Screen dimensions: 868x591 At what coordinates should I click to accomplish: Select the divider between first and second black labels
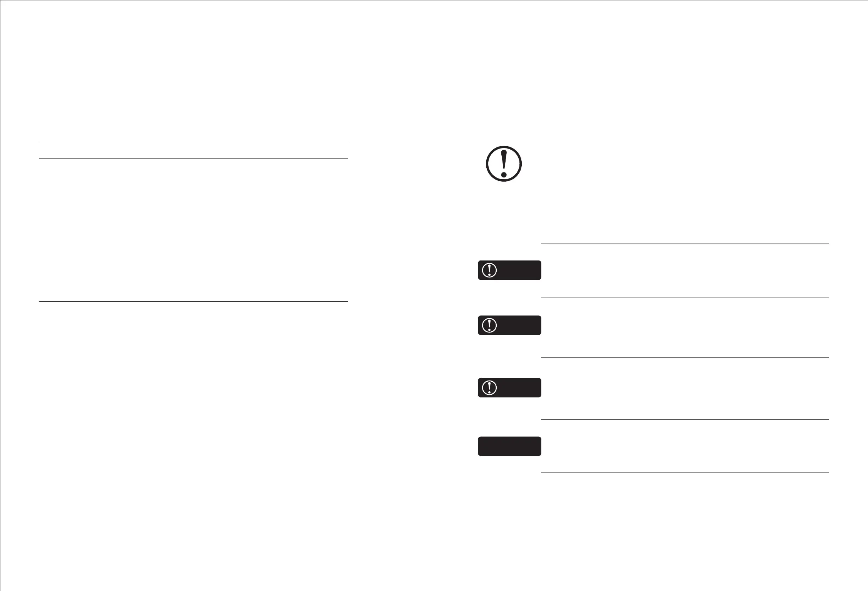click(x=684, y=297)
